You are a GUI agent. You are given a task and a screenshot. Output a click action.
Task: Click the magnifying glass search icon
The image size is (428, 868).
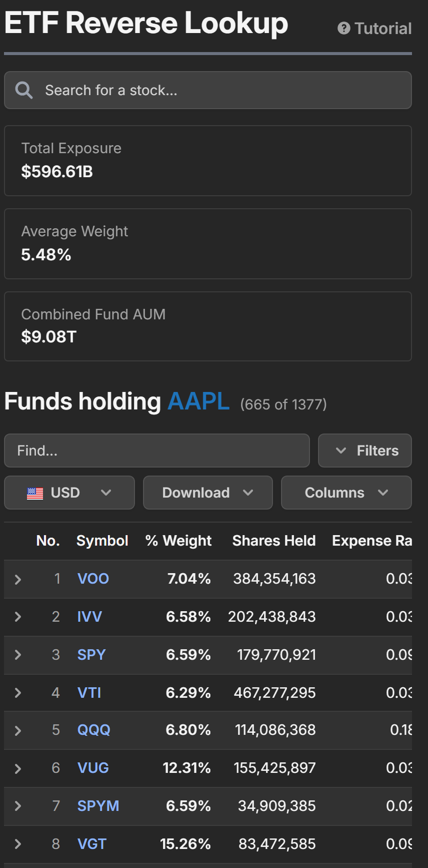tap(24, 90)
